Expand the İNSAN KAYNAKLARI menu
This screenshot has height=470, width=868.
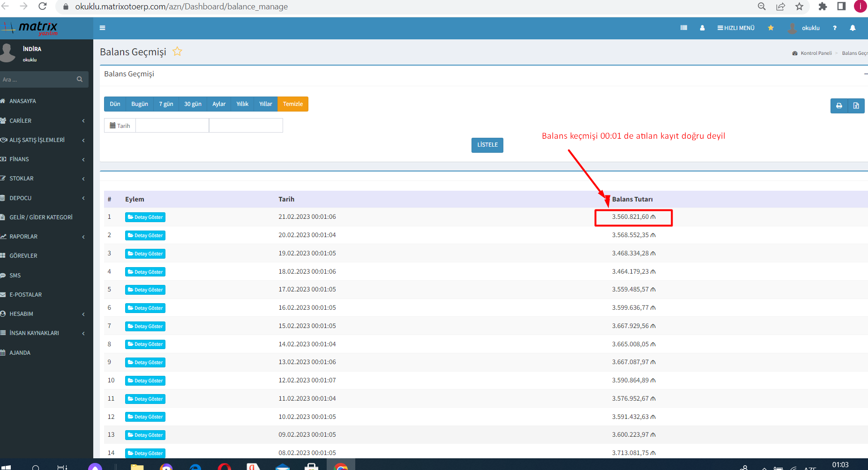point(42,333)
